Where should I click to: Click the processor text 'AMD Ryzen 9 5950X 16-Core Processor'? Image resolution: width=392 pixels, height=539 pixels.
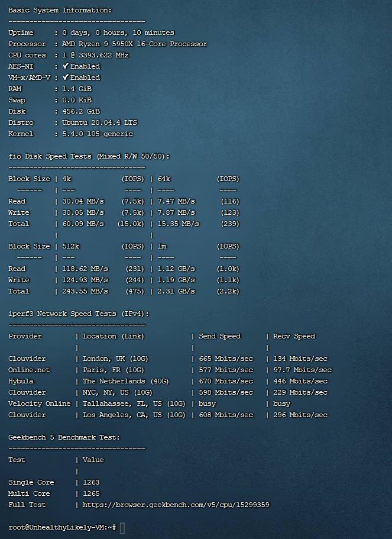[135, 44]
